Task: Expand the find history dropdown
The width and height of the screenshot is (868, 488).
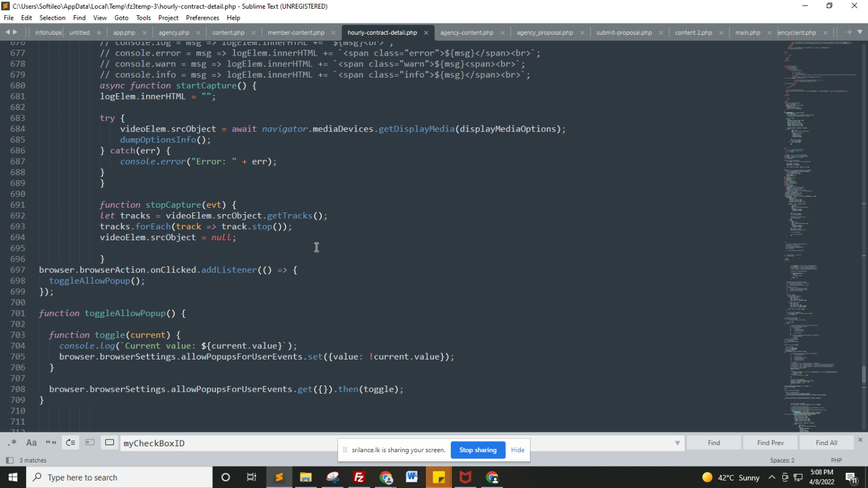Action: (x=677, y=443)
